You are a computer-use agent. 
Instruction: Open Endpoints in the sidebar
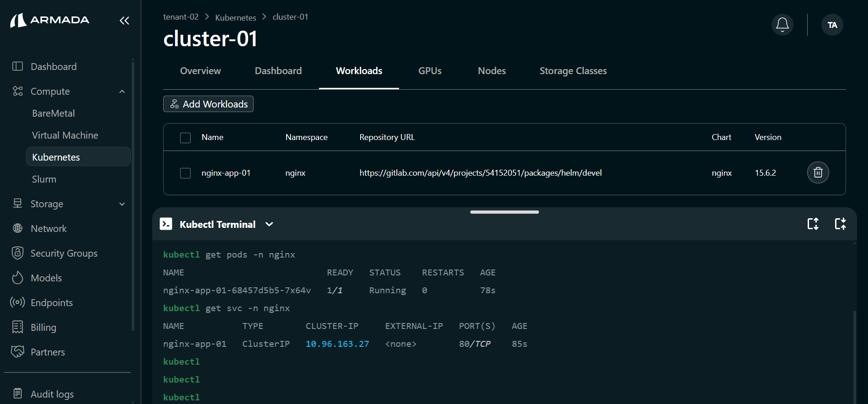click(x=52, y=302)
